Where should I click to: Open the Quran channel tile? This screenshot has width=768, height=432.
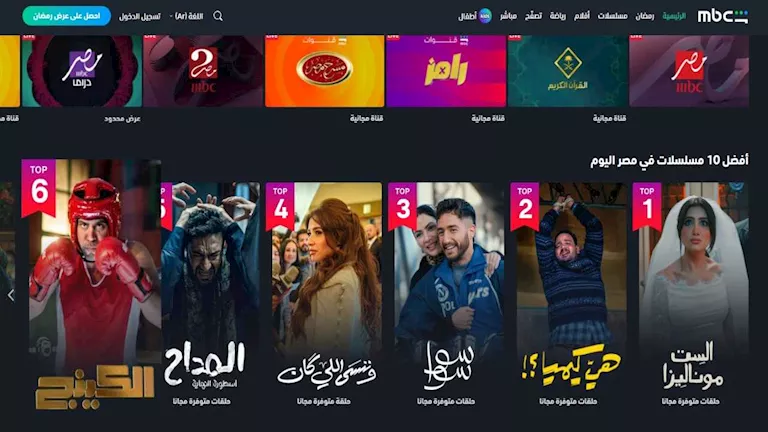tap(568, 71)
